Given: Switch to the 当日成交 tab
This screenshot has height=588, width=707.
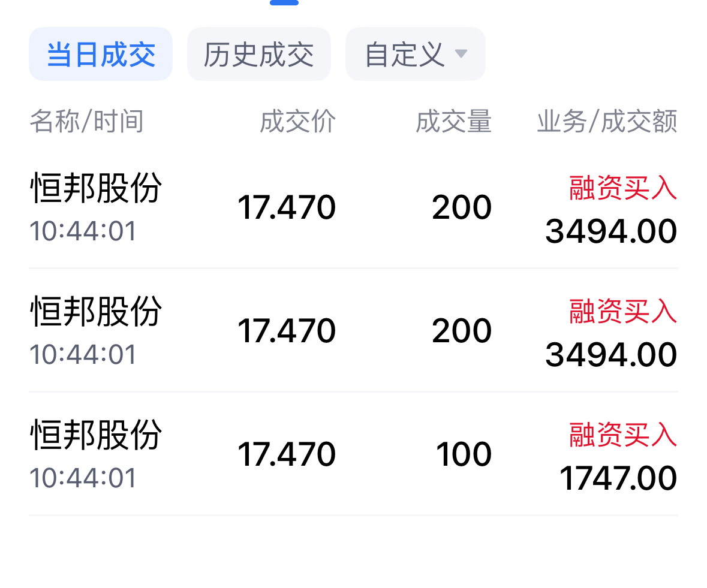Looking at the screenshot, I should [101, 55].
